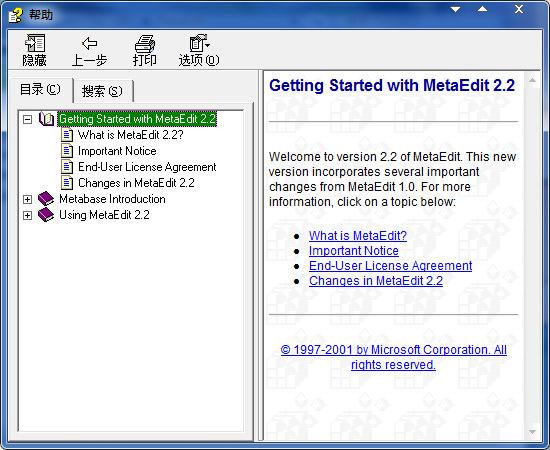Click the purple book icon beside Metabase Introduction

click(x=46, y=199)
